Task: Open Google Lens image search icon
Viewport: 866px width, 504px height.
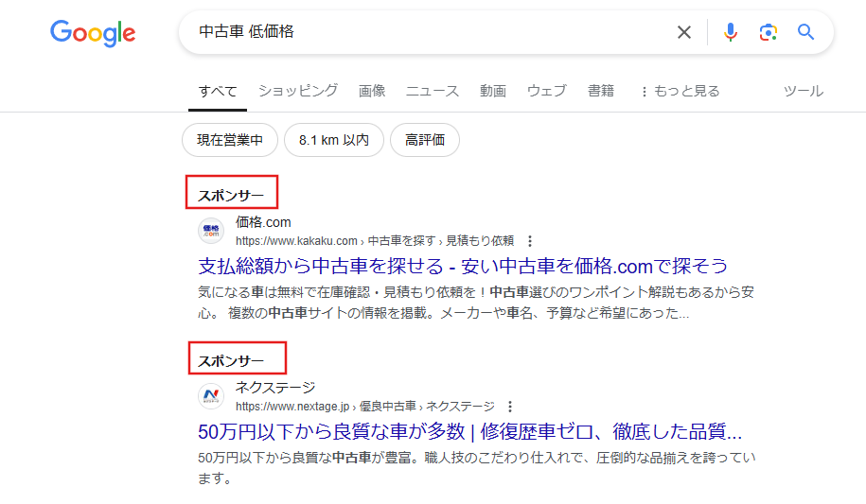Action: (x=769, y=32)
